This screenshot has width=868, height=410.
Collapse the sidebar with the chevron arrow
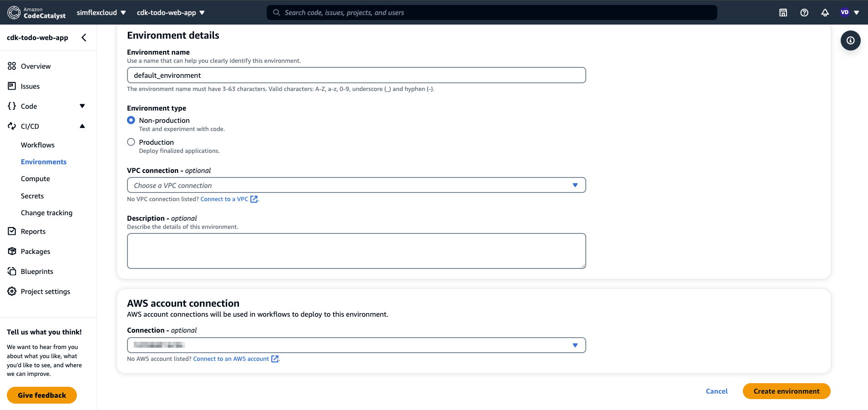click(x=84, y=38)
